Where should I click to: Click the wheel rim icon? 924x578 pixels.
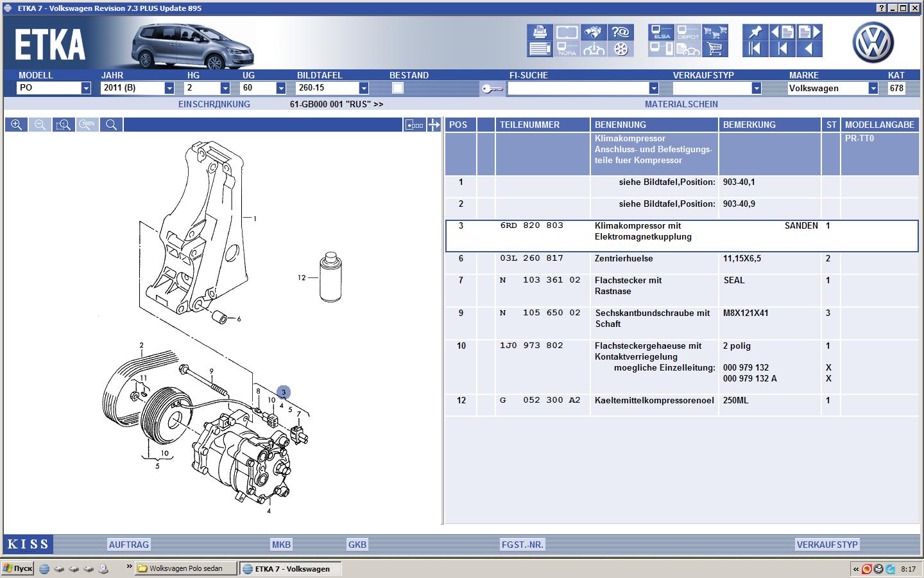(x=620, y=49)
